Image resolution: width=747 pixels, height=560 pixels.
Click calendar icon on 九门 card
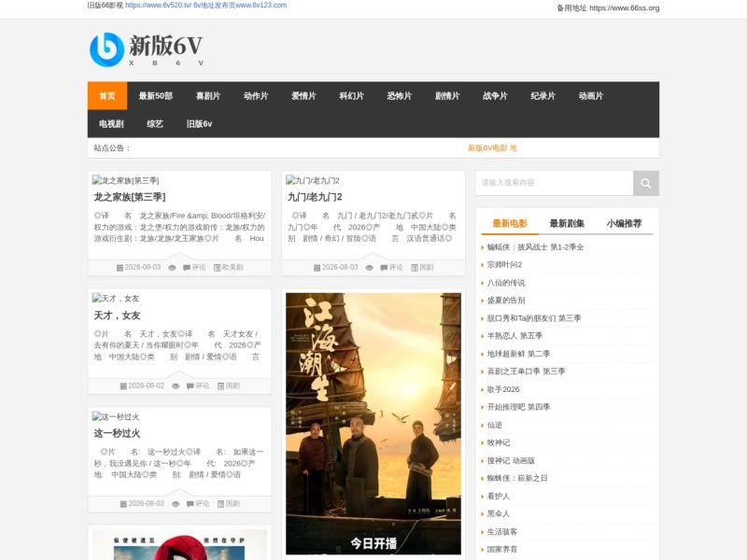pyautogui.click(x=317, y=268)
